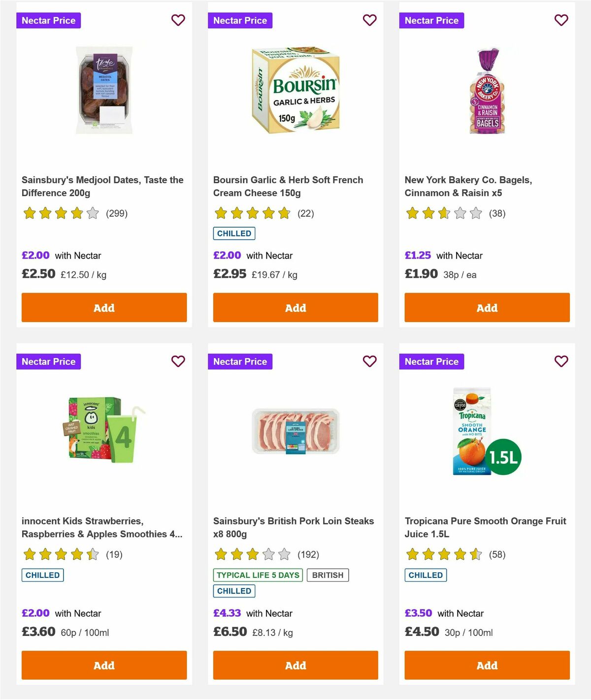Screen dimensions: 591x700
Task: Open Sainsbury's Medjool Dates product page
Action: [102, 186]
